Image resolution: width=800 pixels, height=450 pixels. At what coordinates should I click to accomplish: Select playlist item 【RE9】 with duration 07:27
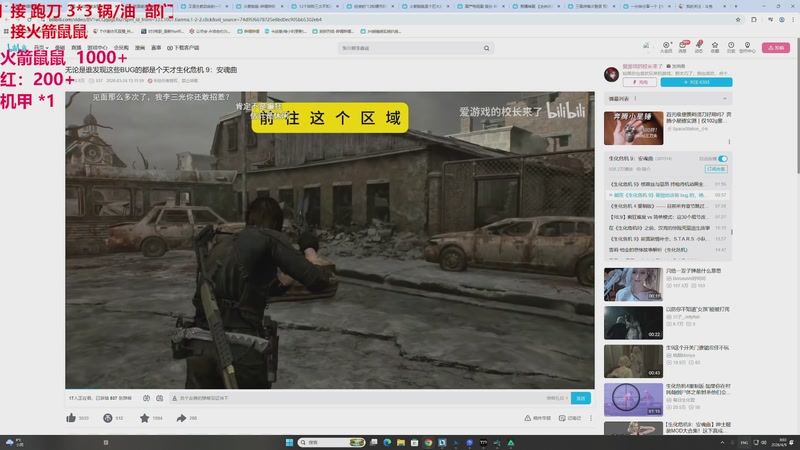tap(668, 217)
